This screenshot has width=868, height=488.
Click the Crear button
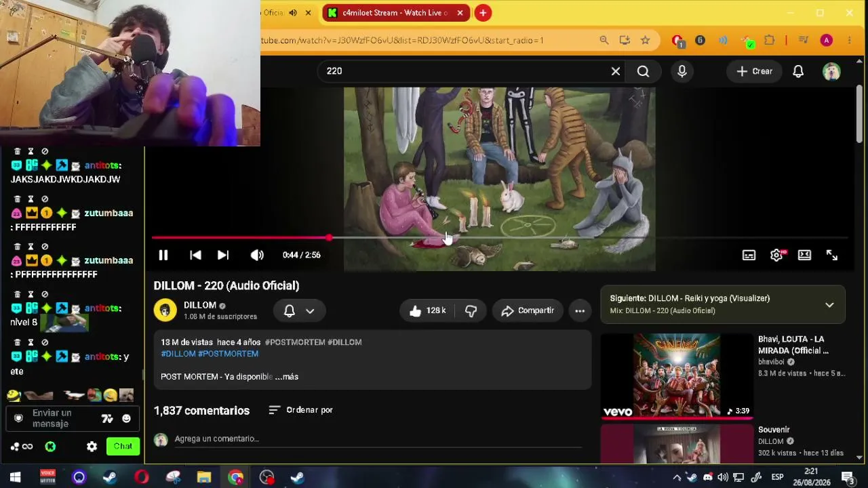[x=754, y=71]
